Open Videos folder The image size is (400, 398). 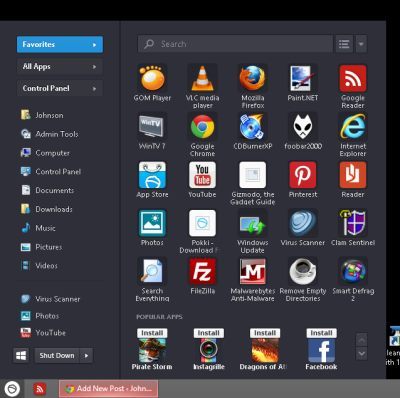click(x=39, y=266)
